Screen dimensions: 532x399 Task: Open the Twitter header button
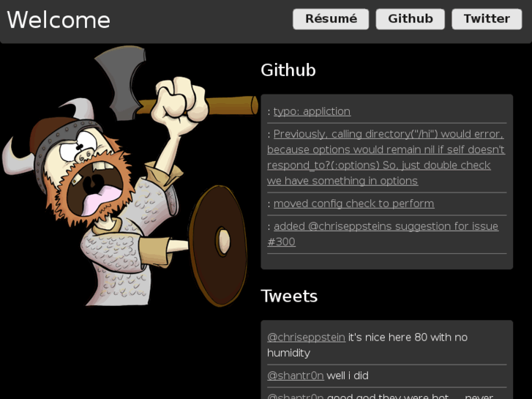point(487,19)
